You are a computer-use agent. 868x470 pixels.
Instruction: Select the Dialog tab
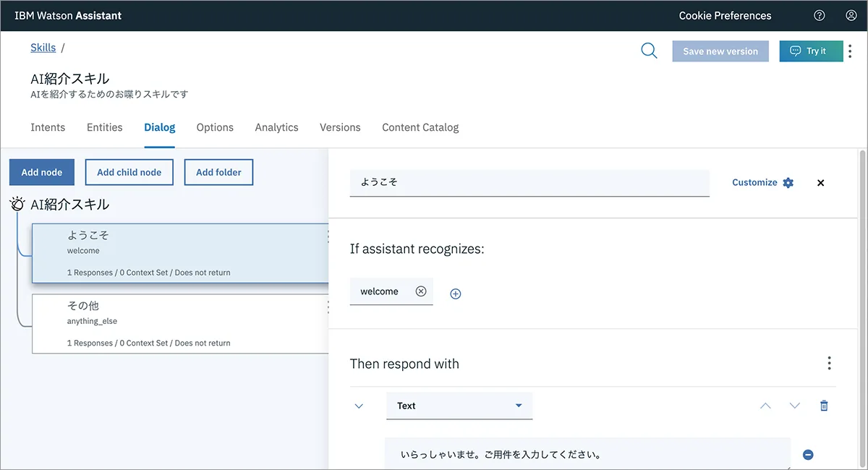point(160,127)
